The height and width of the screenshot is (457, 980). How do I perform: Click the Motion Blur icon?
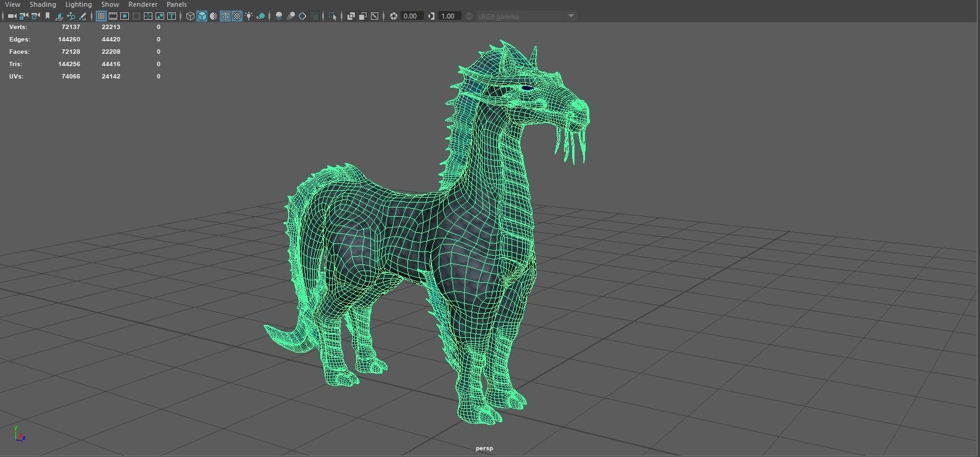click(291, 16)
